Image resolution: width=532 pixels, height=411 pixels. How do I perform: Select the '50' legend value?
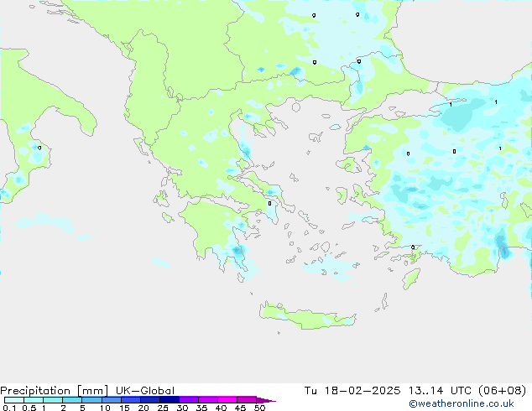[259, 408]
